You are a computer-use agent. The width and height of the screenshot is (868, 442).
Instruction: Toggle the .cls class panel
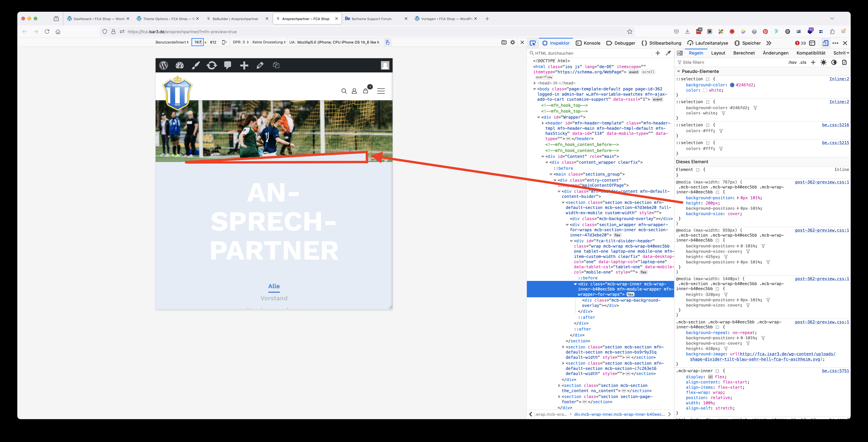[x=803, y=62]
